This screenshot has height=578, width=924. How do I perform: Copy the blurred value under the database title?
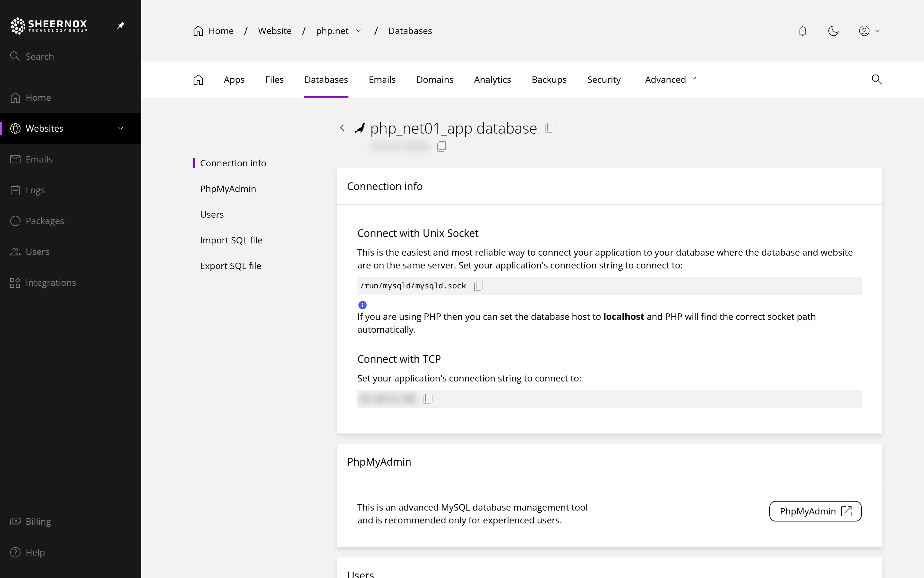[441, 146]
